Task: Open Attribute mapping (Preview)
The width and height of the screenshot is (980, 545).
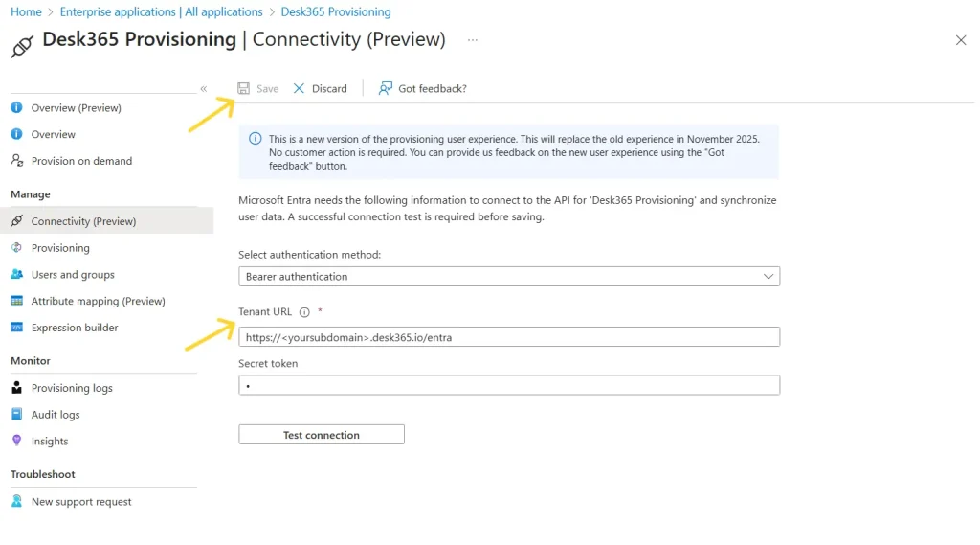Action: point(99,301)
